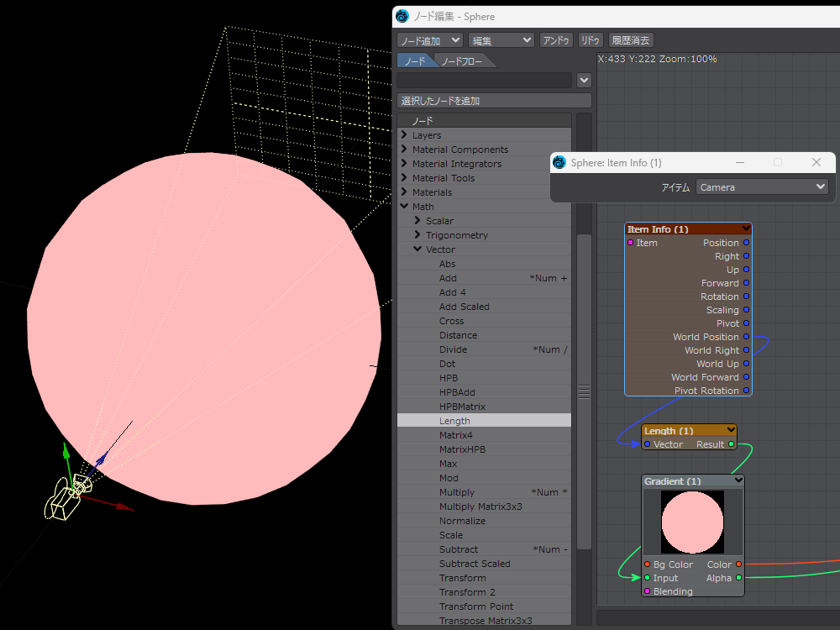840x630 pixels.
Task: Select the Normalize node in Vector list
Action: pos(462,521)
